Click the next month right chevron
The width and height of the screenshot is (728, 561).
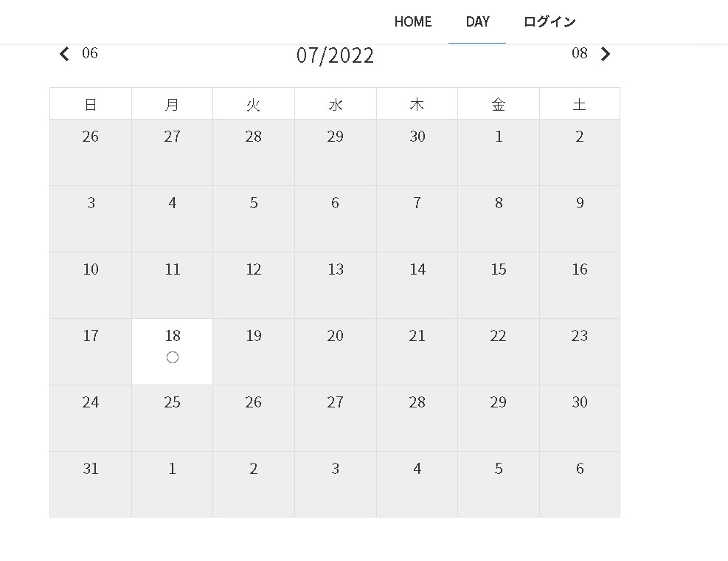point(606,54)
